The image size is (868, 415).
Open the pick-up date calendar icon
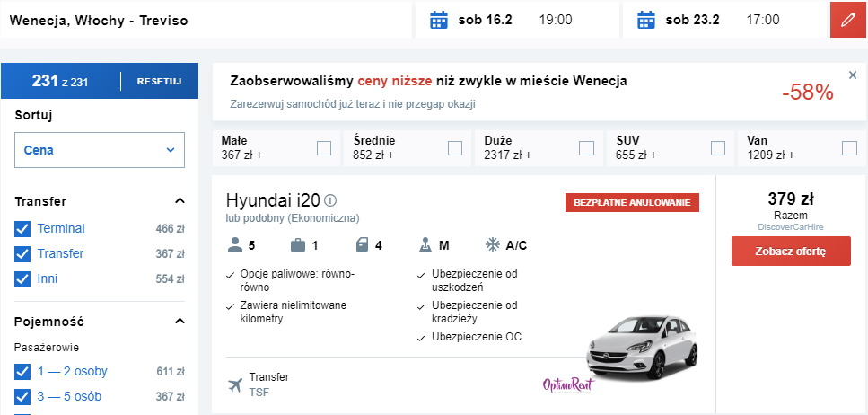pyautogui.click(x=438, y=20)
